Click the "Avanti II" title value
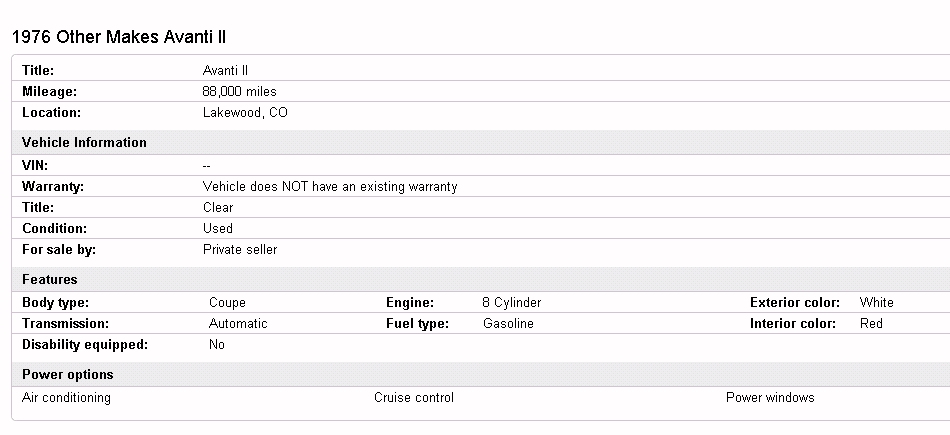950x435 pixels. click(x=225, y=71)
